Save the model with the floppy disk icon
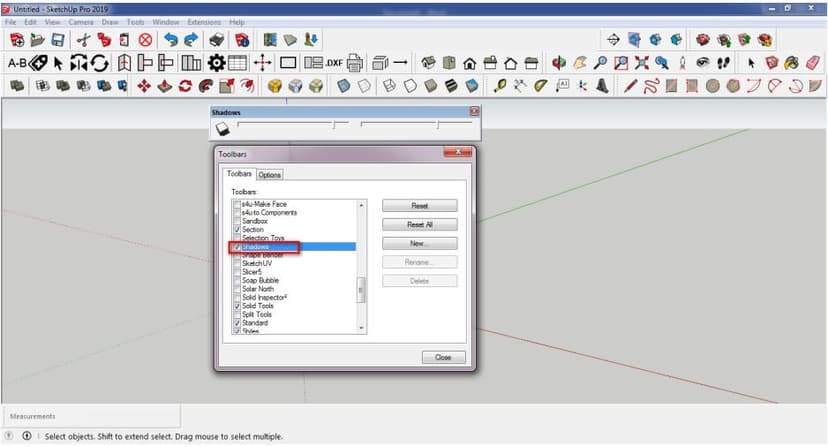Screen dimensions: 828x447 [58, 40]
